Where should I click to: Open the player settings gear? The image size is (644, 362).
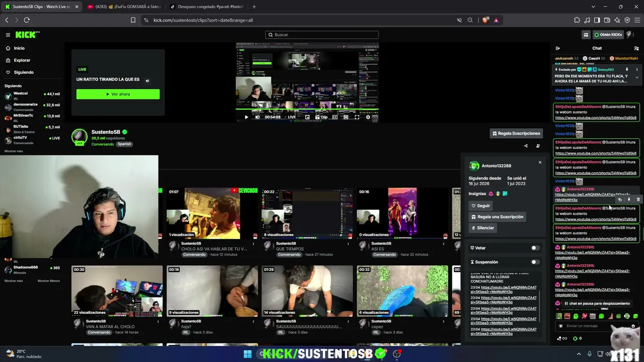[368, 117]
